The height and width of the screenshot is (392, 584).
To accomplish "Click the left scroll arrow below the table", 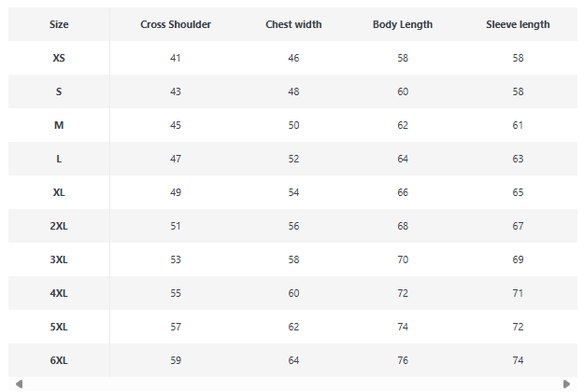I will 19,384.
